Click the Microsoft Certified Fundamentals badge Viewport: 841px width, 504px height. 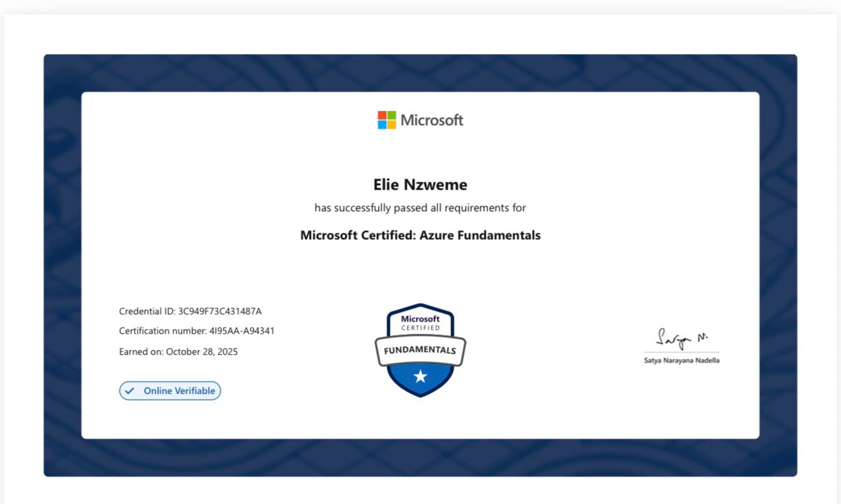click(x=420, y=350)
